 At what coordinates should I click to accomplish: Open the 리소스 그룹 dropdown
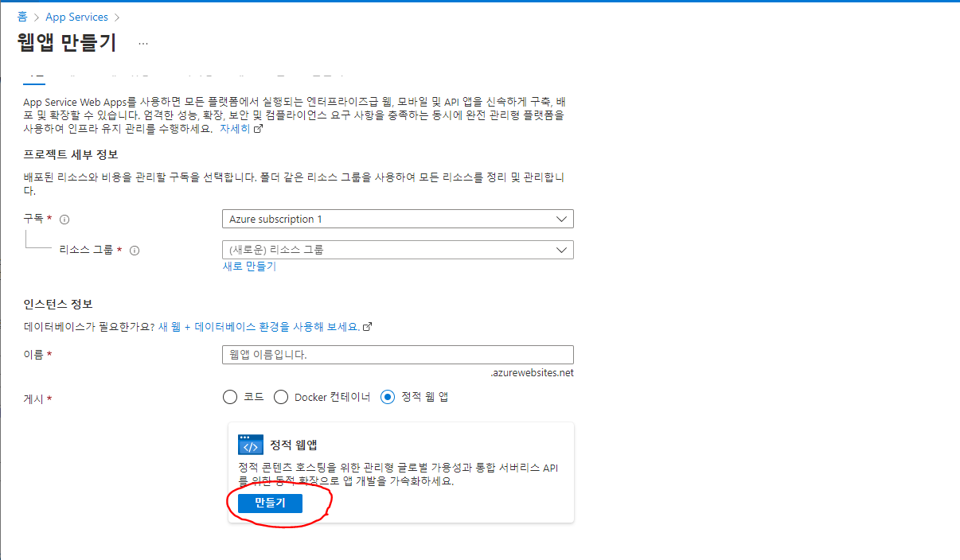(x=398, y=250)
